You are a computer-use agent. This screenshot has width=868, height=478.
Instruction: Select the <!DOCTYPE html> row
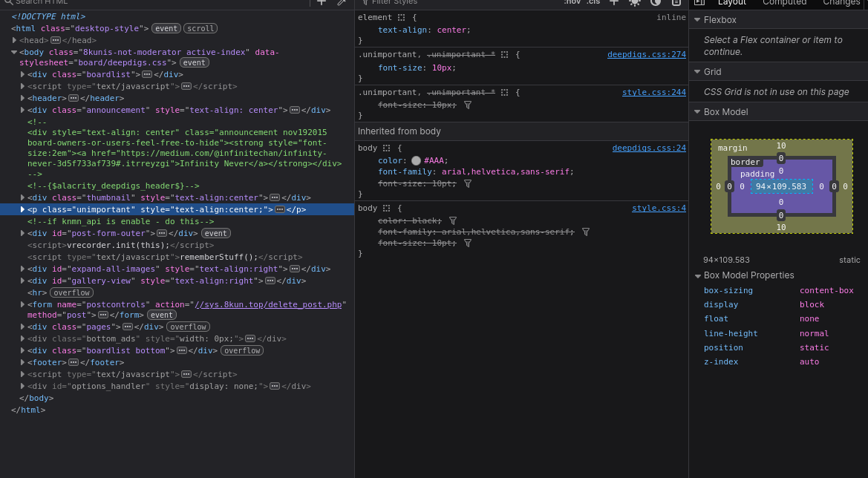[x=177, y=16]
